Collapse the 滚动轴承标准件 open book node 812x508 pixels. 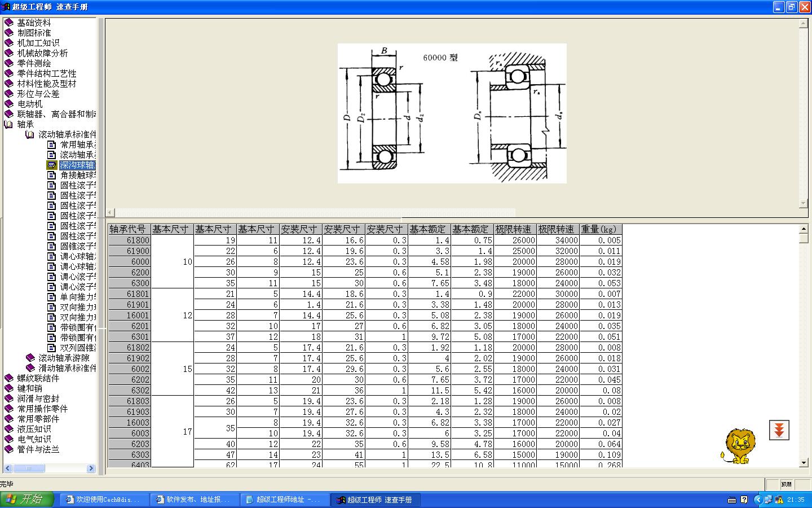point(30,134)
